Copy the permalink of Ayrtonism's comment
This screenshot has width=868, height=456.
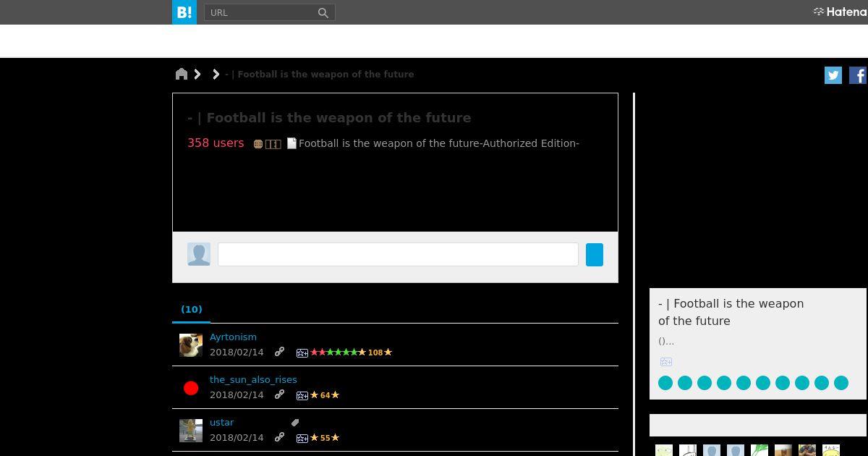[x=279, y=352]
